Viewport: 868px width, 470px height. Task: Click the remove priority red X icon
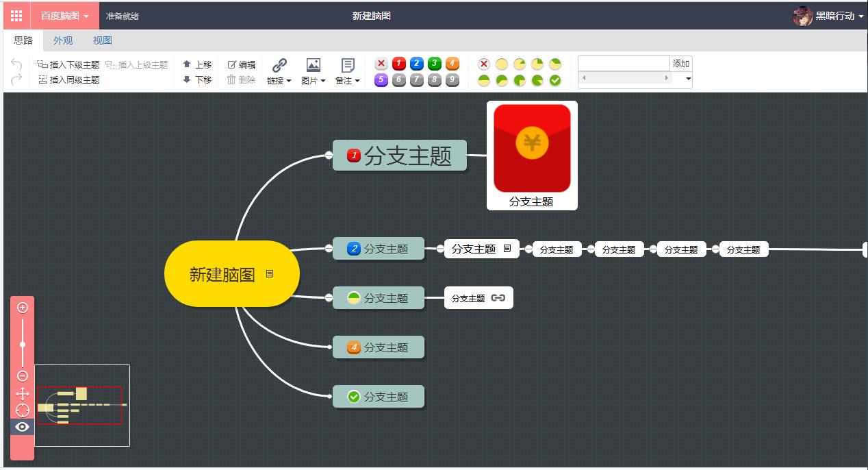coord(381,63)
